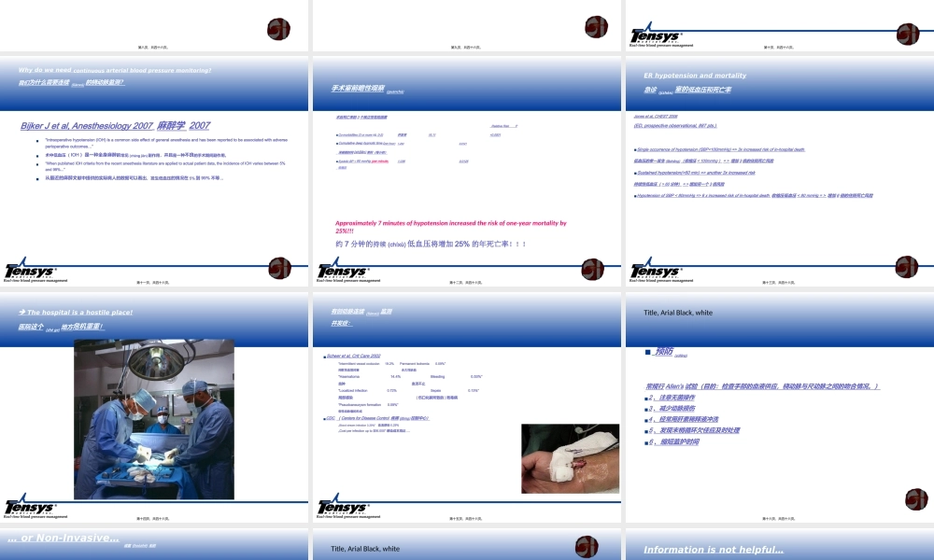The image size is (934, 560).
Task: Select the hand with arterial catheter photo
Action: (570, 459)
